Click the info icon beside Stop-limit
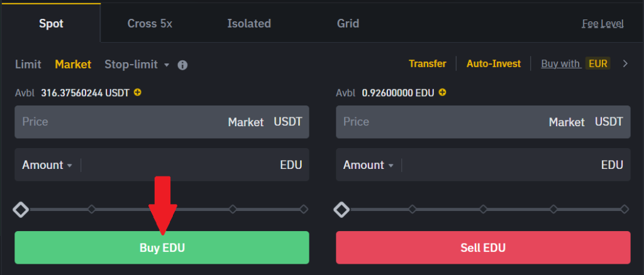The image size is (644, 275). 182,65
